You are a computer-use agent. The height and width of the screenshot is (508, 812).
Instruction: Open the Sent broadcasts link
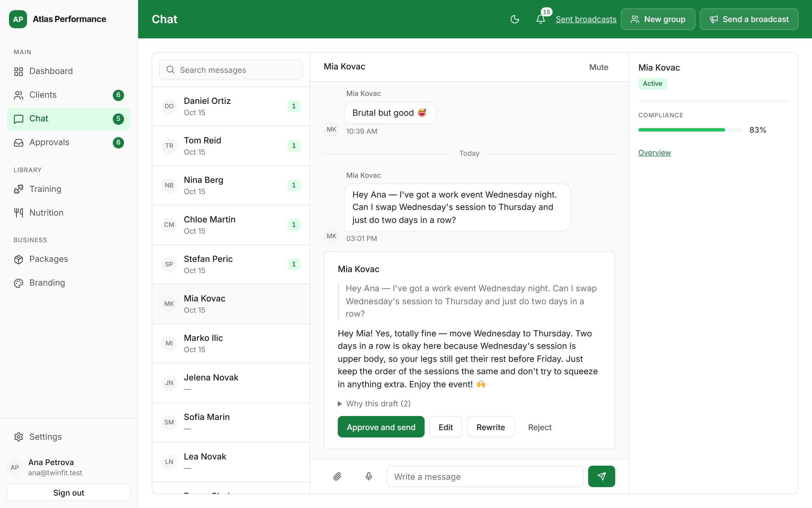tap(586, 19)
